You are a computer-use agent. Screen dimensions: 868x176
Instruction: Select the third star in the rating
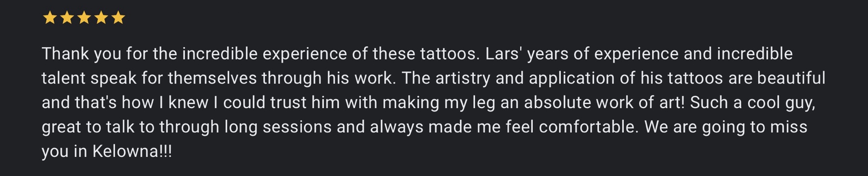point(84,18)
